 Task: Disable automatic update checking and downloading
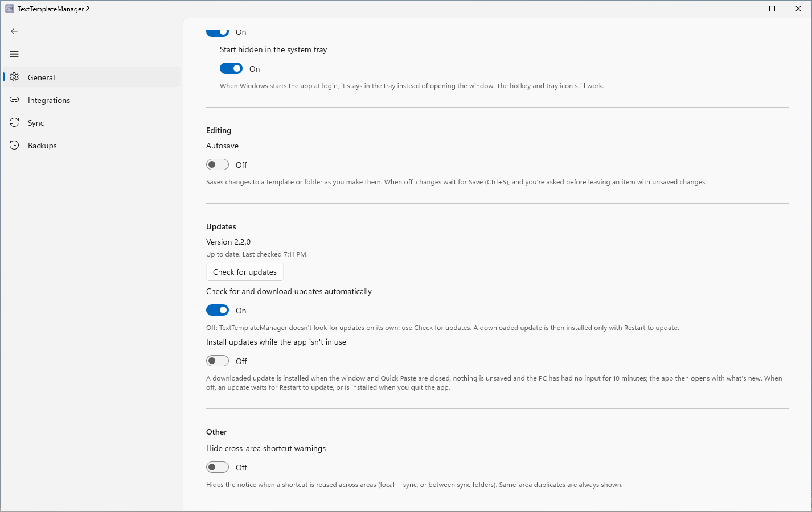218,310
